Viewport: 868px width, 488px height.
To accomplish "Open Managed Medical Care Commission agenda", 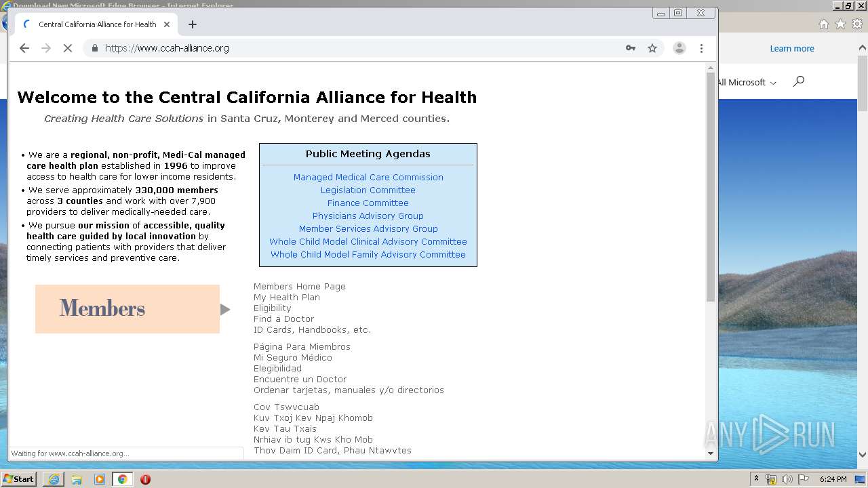I will 368,178.
